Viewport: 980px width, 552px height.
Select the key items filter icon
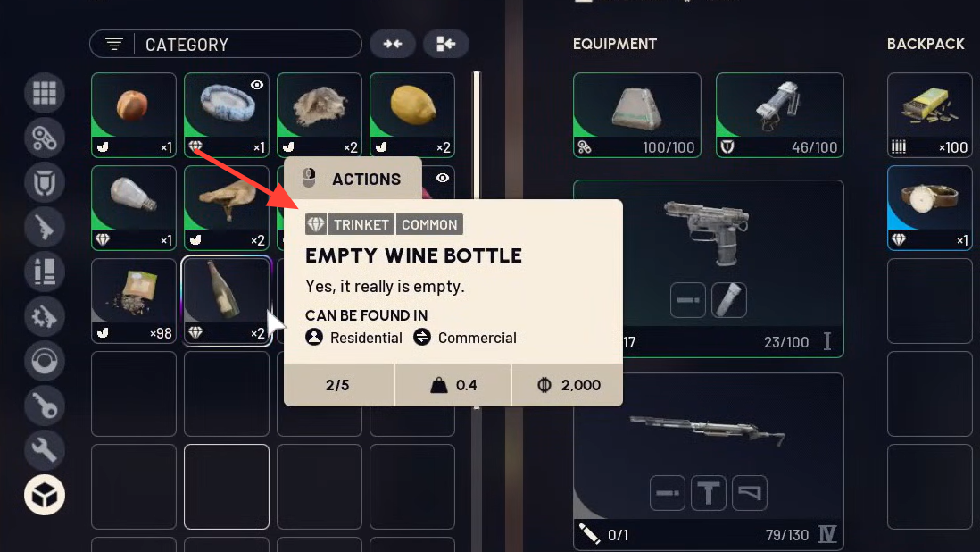pyautogui.click(x=45, y=406)
